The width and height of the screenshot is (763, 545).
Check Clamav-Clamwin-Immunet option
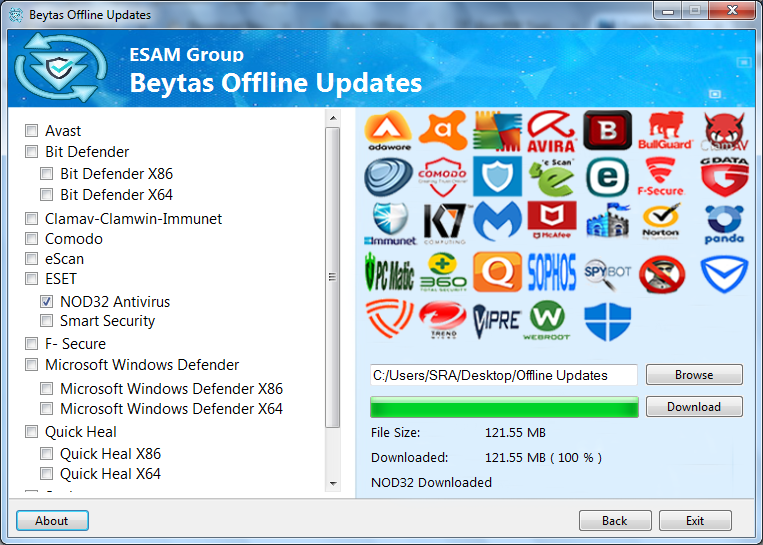[32, 218]
